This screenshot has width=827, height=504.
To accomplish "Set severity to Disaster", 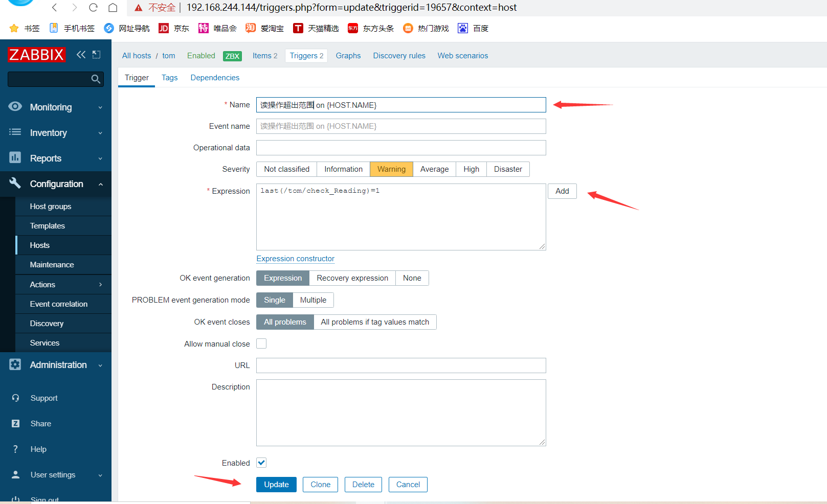I will [x=508, y=169].
